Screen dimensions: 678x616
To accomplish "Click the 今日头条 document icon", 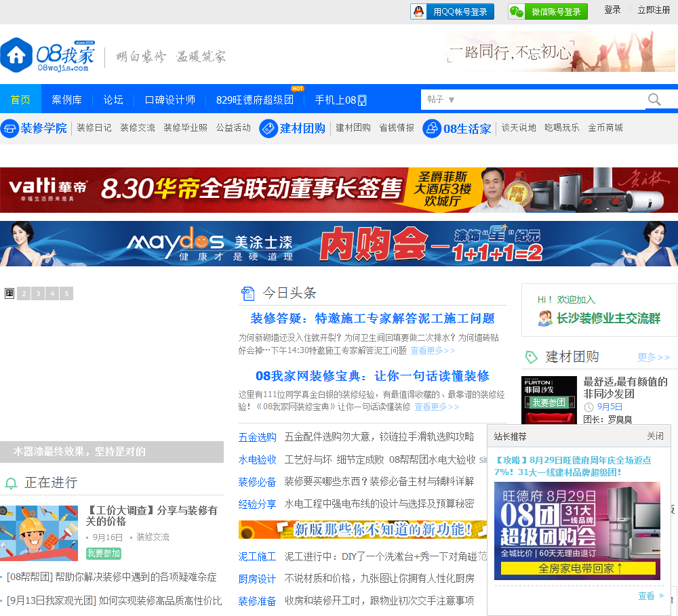I will [x=247, y=293].
